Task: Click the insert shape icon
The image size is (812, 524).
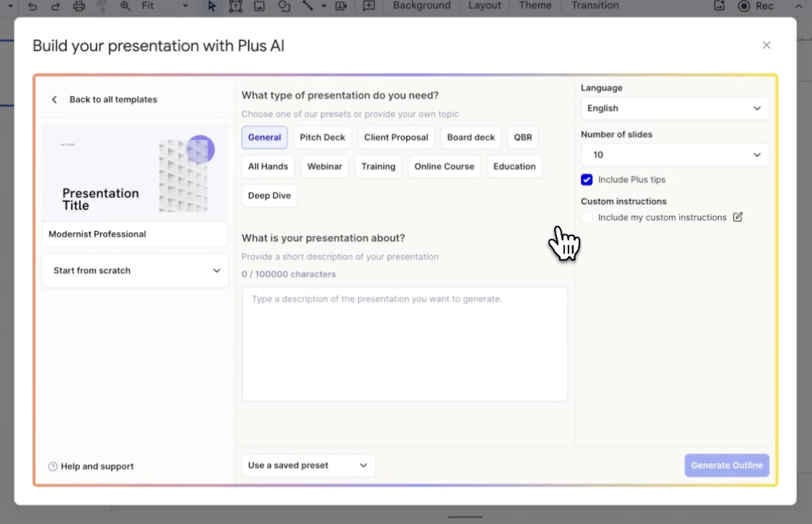Action: (x=284, y=6)
